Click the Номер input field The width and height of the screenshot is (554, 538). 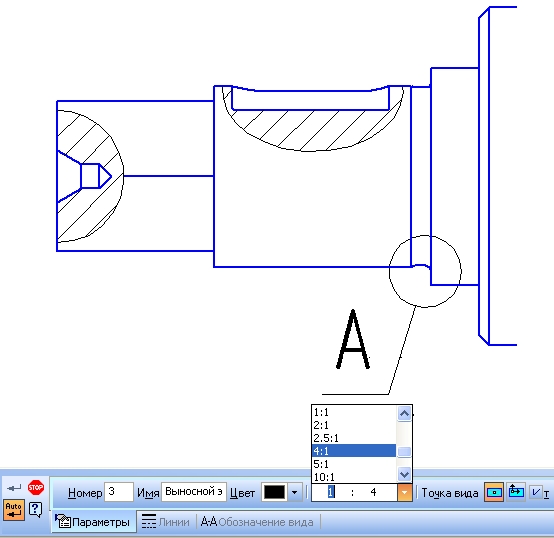(x=119, y=492)
